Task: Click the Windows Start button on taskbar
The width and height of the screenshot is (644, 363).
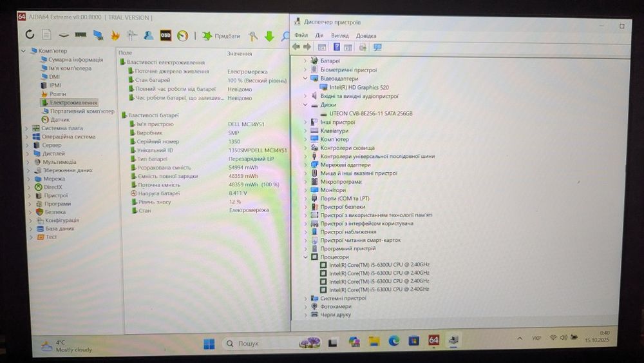Action: pyautogui.click(x=209, y=343)
